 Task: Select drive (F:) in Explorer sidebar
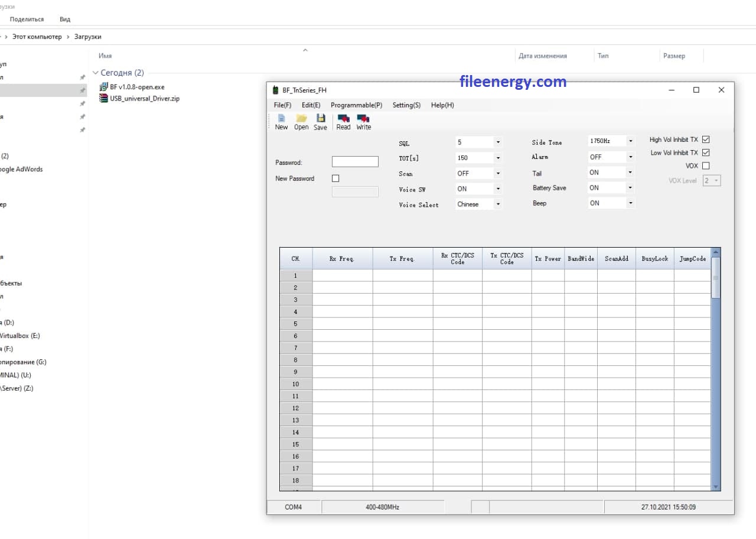point(7,349)
